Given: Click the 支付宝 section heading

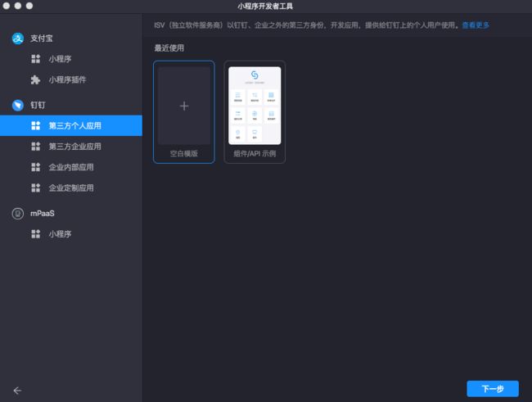Looking at the screenshot, I should pos(42,38).
